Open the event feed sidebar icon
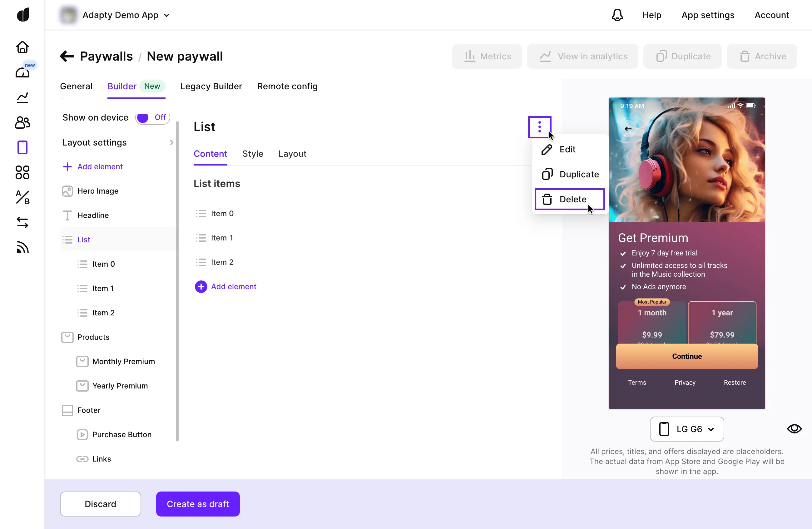 22,247
